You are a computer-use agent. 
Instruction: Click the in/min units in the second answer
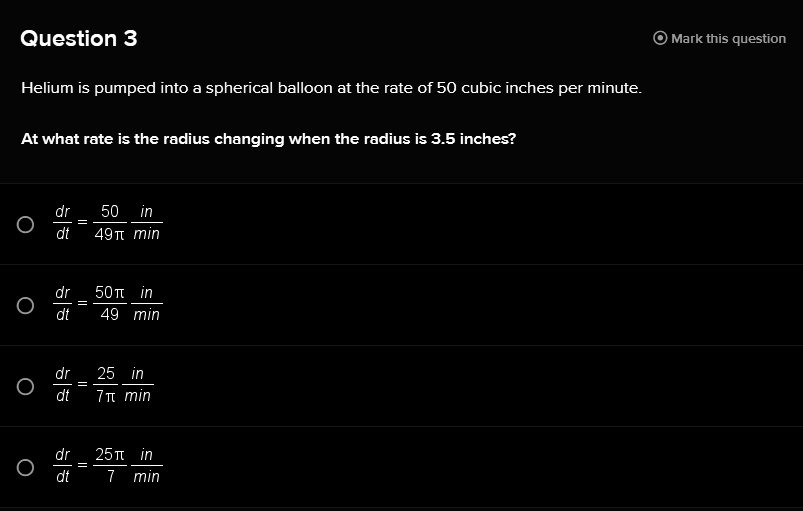pyautogui.click(x=146, y=304)
